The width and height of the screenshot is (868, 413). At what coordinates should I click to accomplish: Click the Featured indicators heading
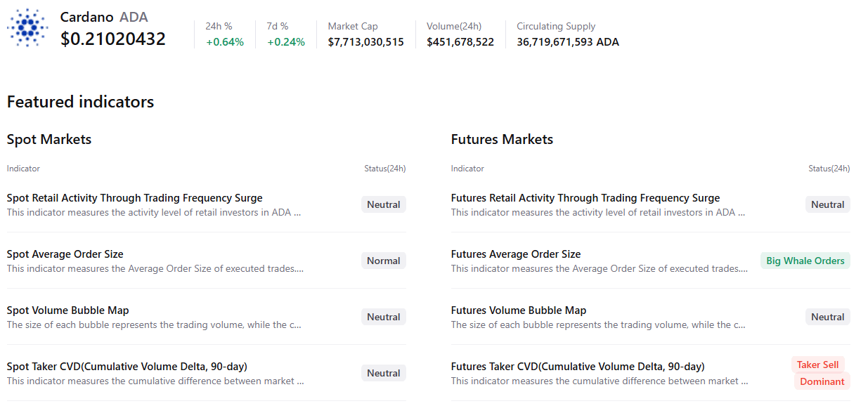[x=80, y=102]
